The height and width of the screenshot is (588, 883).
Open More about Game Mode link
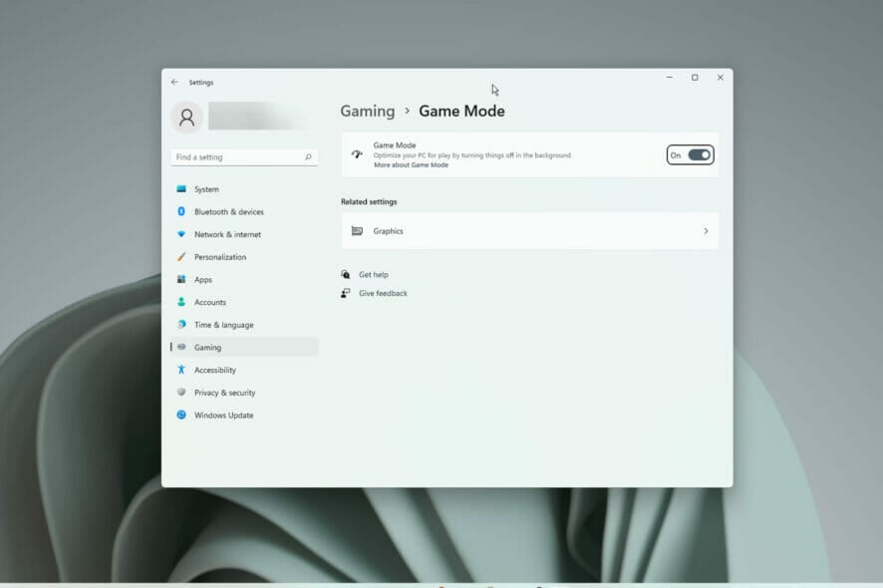(411, 165)
